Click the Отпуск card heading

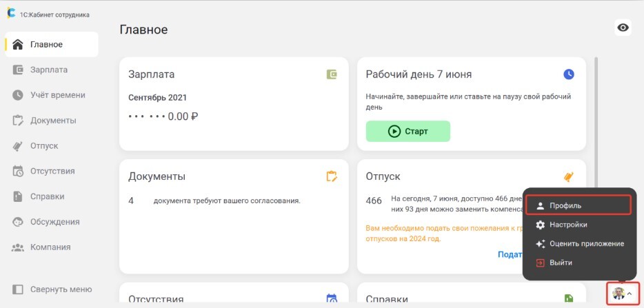pos(383,176)
